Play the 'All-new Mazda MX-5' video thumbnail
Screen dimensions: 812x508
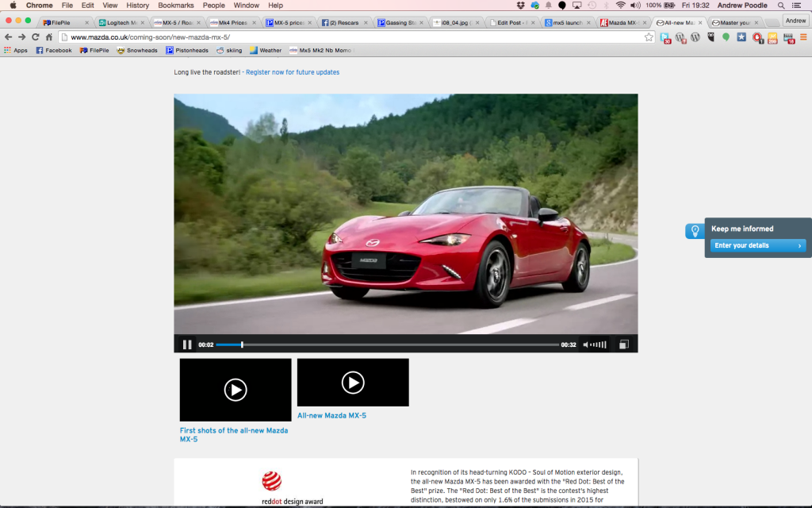tap(353, 383)
